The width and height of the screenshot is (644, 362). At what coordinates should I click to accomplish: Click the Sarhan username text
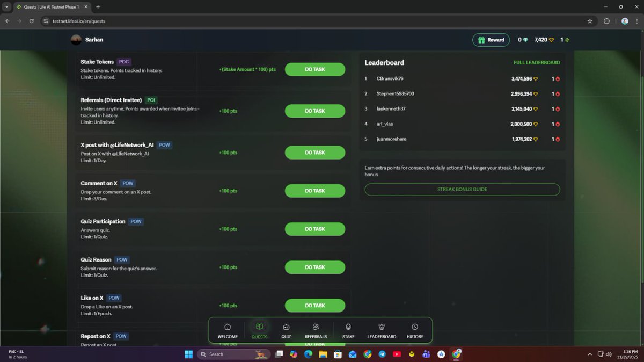coord(94,40)
